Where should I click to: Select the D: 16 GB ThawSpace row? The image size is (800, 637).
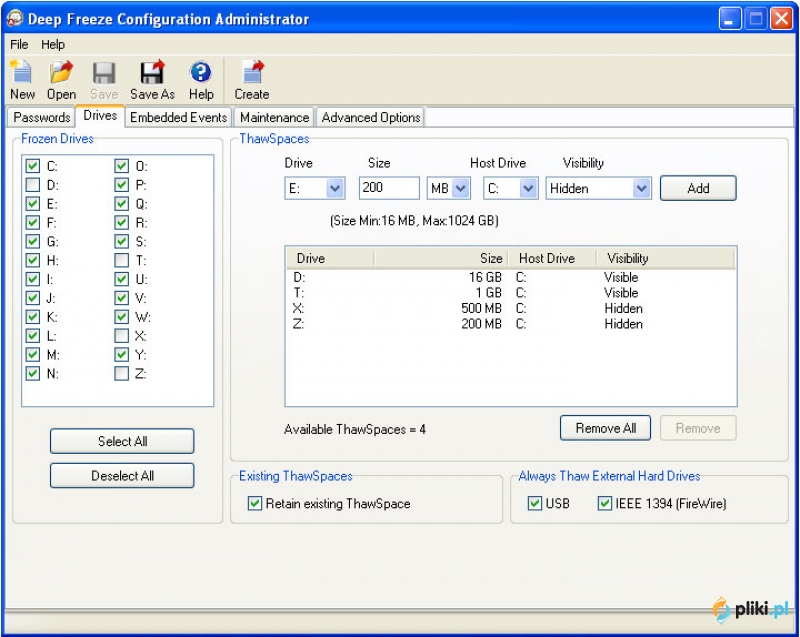point(510,277)
